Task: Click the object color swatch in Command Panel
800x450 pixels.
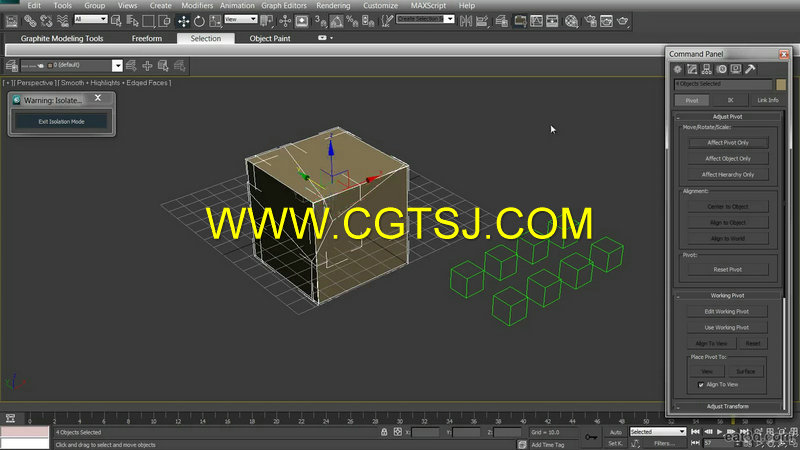Action: click(x=781, y=84)
